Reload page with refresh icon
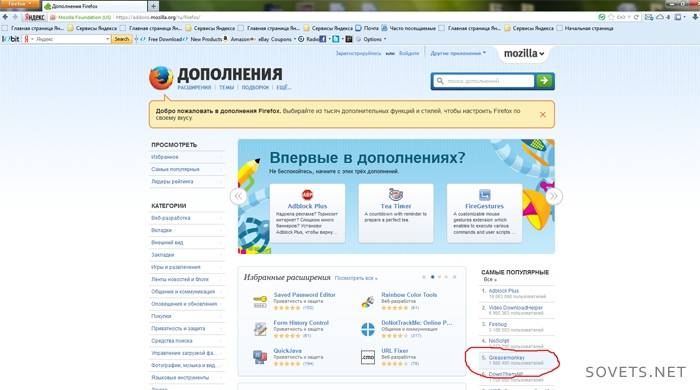This screenshot has width=700, height=390. click(636, 17)
